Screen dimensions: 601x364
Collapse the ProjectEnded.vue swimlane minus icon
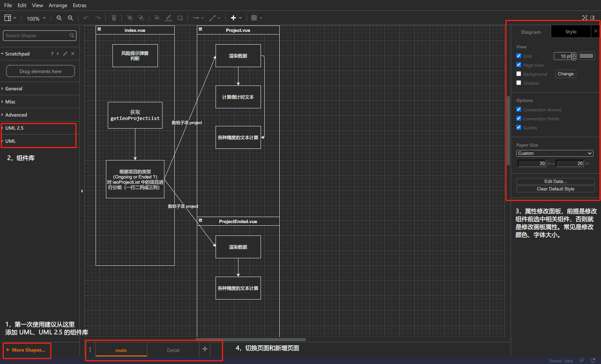tap(200, 220)
